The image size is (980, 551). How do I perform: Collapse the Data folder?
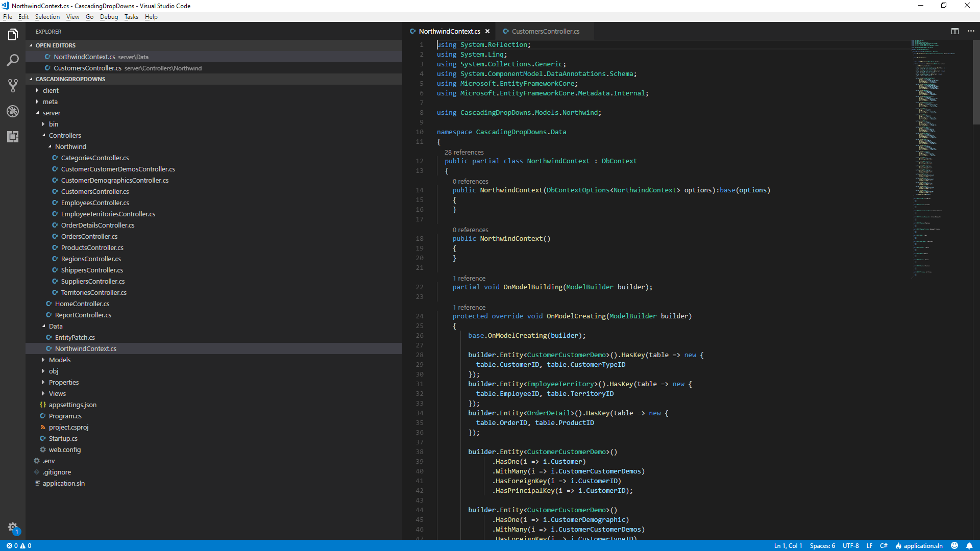pyautogui.click(x=43, y=327)
